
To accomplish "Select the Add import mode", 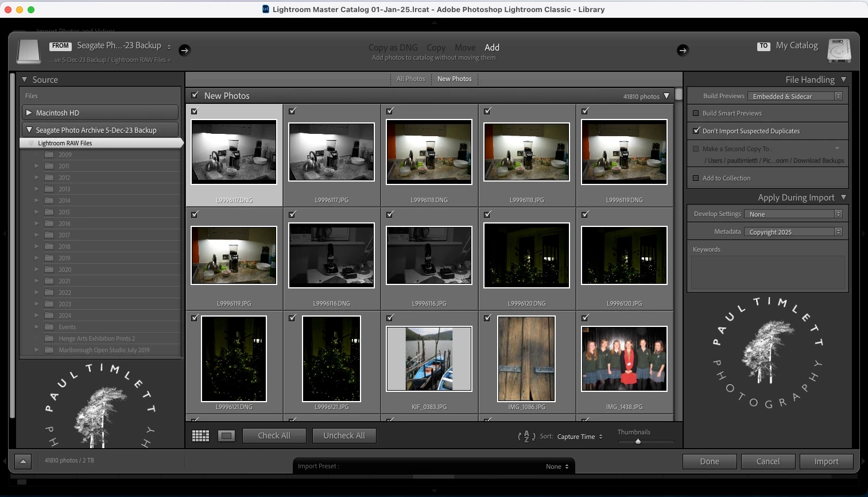I will [x=492, y=48].
